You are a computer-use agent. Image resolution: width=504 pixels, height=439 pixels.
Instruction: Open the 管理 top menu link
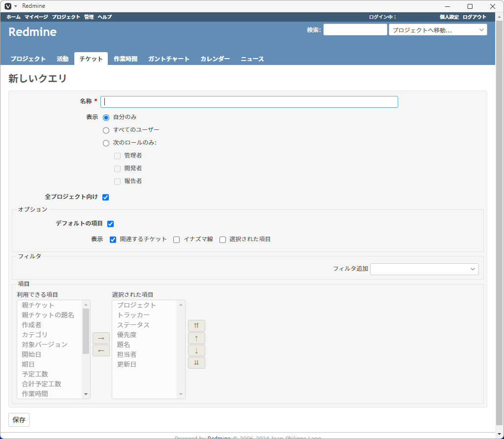[x=89, y=17]
